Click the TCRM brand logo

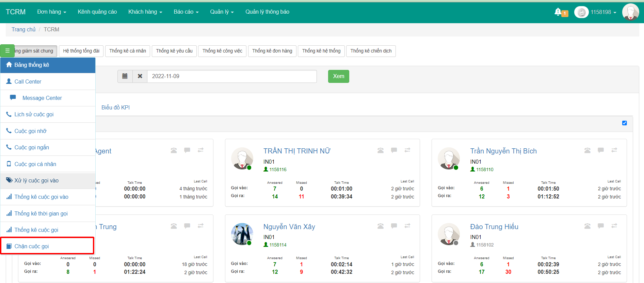point(16,12)
